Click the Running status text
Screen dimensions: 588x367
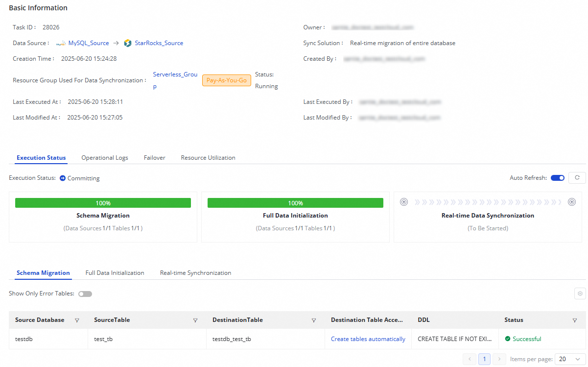tap(266, 86)
